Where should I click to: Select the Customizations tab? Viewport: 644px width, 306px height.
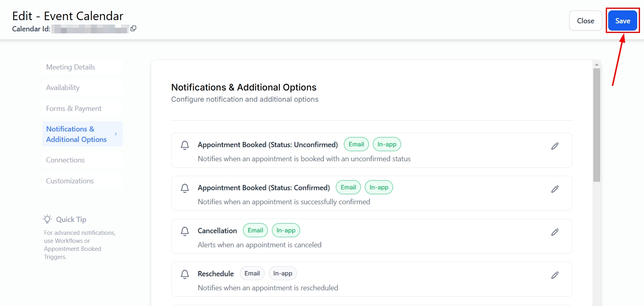pos(70,181)
